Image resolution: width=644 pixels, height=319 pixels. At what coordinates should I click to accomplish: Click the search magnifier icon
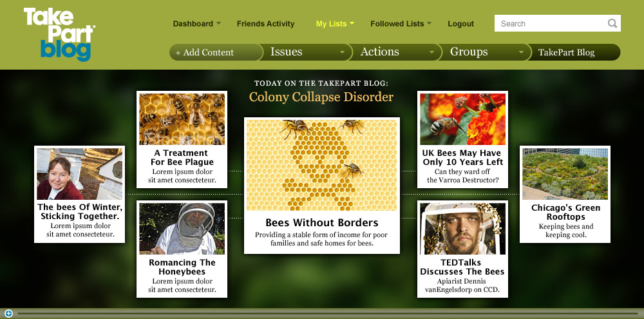click(x=612, y=23)
